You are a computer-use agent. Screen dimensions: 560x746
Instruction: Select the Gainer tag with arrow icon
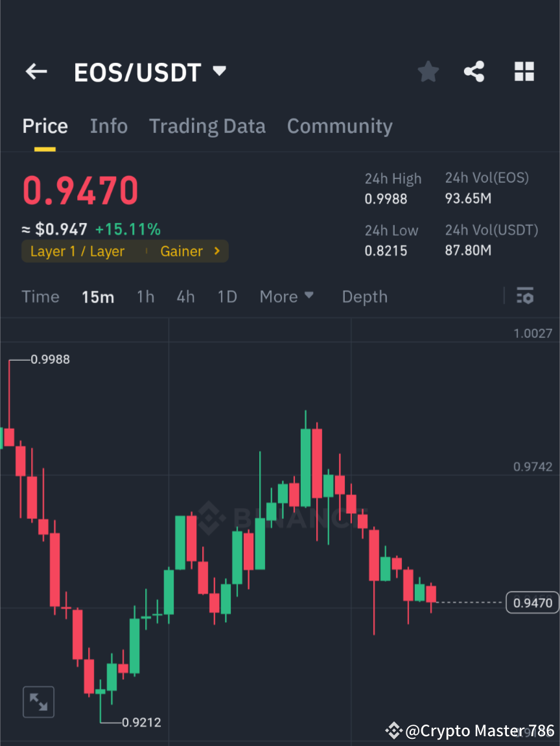point(191,251)
